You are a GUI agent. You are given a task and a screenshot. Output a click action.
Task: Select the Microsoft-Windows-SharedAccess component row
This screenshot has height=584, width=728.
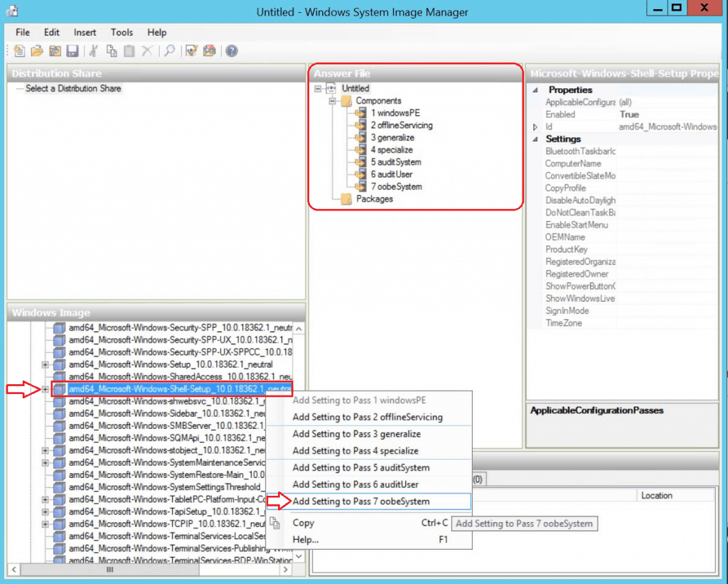(x=180, y=377)
